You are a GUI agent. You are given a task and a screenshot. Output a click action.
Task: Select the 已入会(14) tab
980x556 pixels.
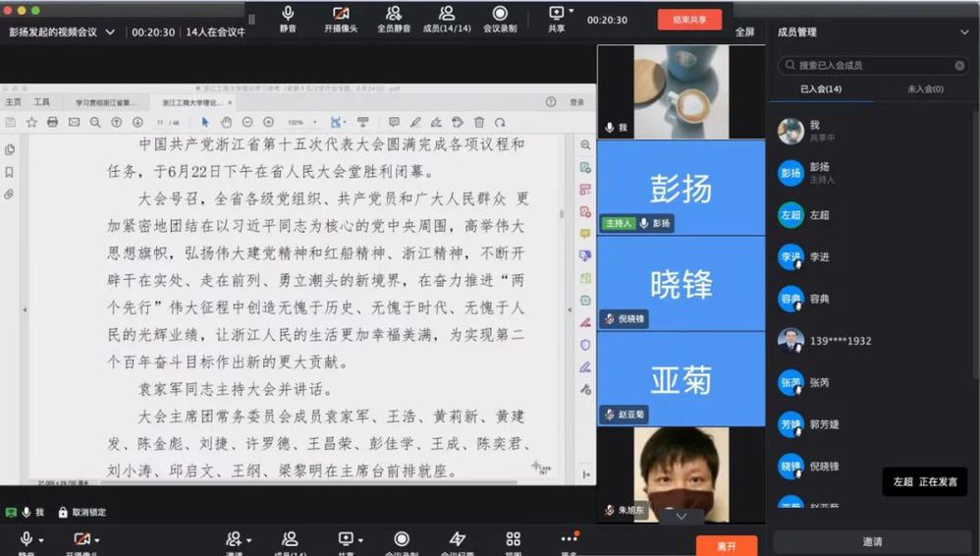point(821,89)
